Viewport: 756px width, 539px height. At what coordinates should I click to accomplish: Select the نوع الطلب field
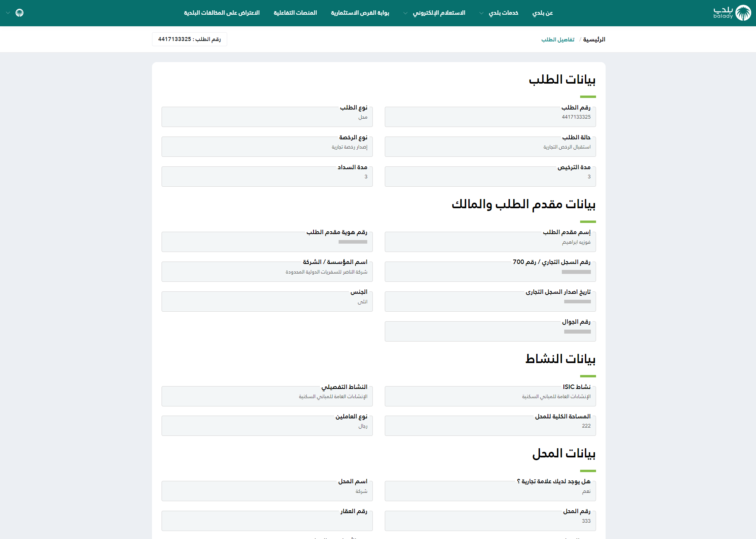coord(267,117)
